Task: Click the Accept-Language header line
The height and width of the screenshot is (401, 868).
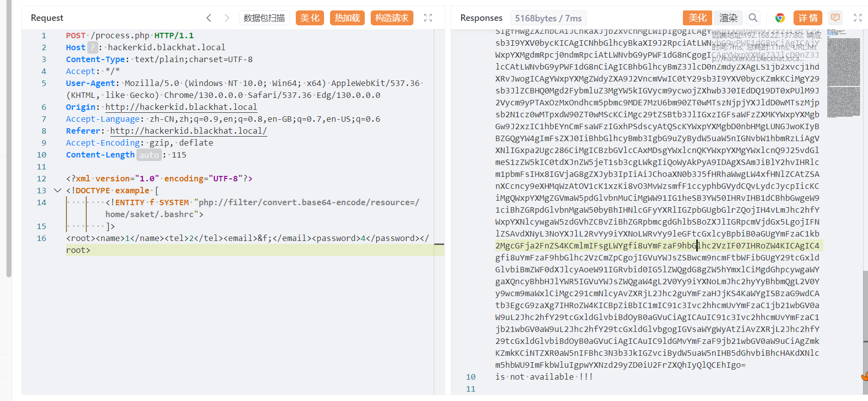Action: click(x=223, y=119)
